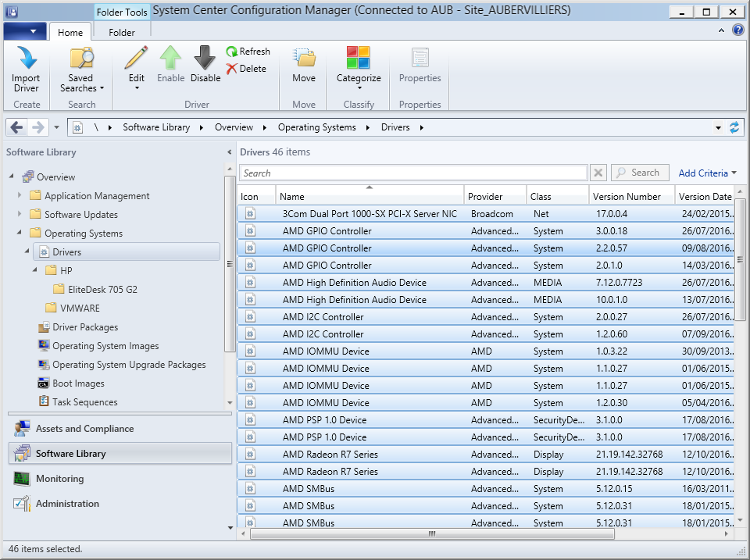Sort by the Provider column header
750x560 pixels.
coord(495,196)
